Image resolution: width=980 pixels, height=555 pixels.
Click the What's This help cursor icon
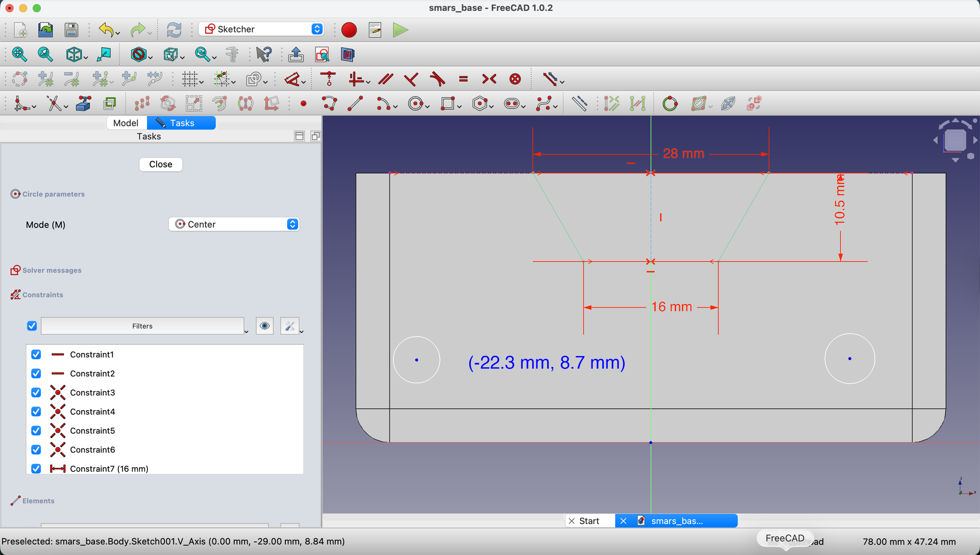coord(264,54)
